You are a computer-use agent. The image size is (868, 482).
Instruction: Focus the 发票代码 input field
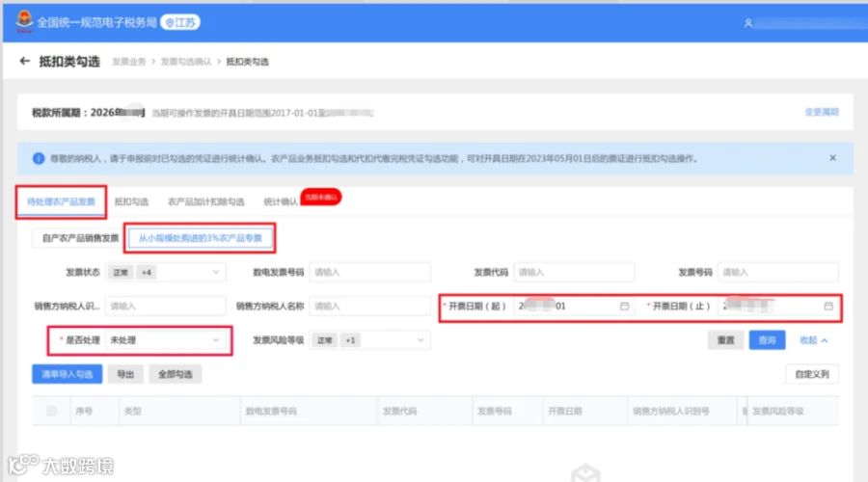[574, 272]
